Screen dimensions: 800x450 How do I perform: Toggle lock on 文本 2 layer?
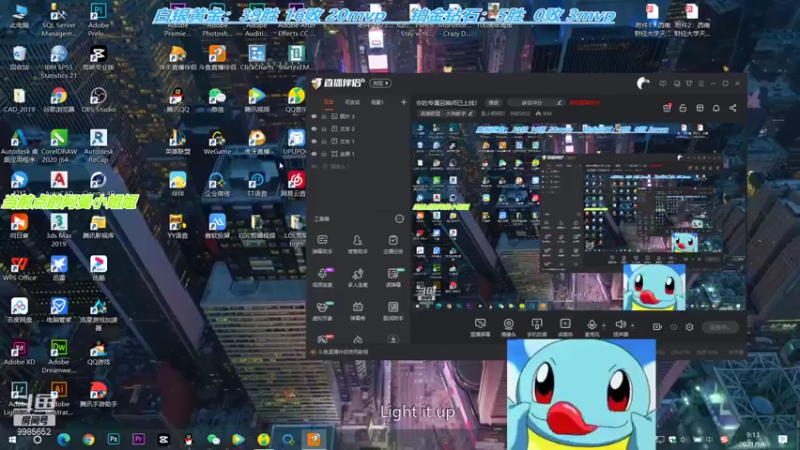tap(324, 129)
